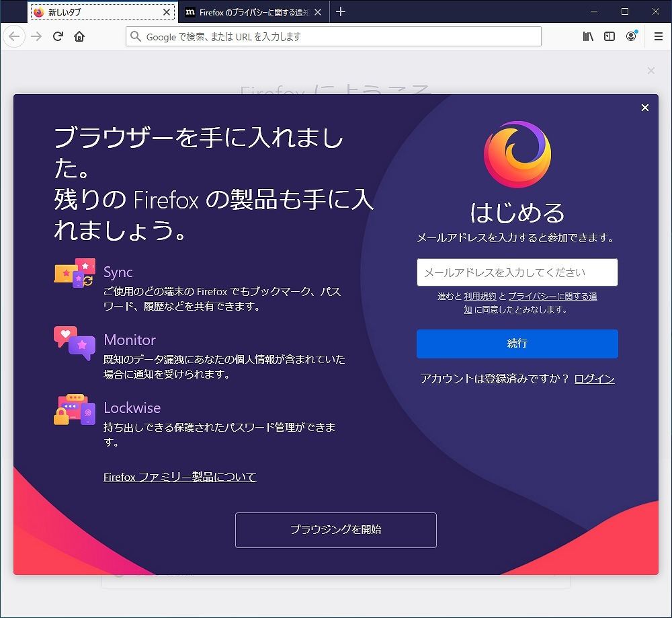The height and width of the screenshot is (618, 672).
Task: Open the 利用規約 terms link
Action: point(480,297)
